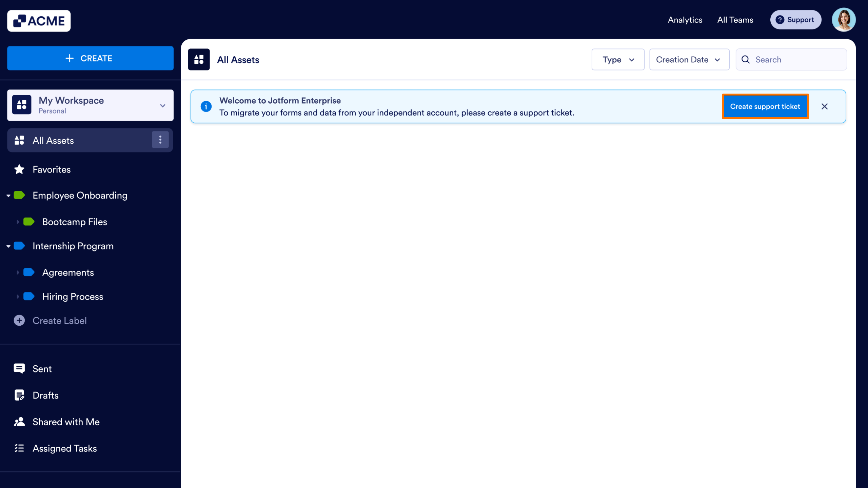
Task: Open the user profile avatar
Action: pyautogui.click(x=844, y=20)
